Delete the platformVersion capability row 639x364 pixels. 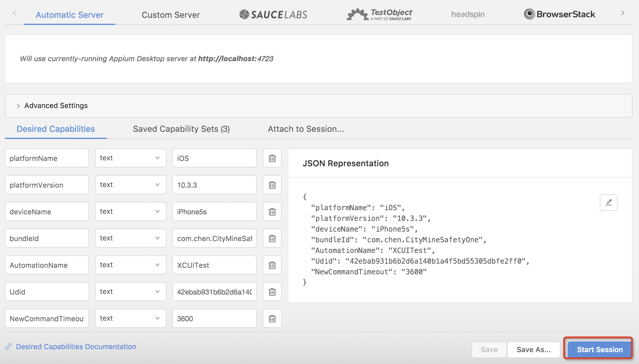(x=272, y=185)
